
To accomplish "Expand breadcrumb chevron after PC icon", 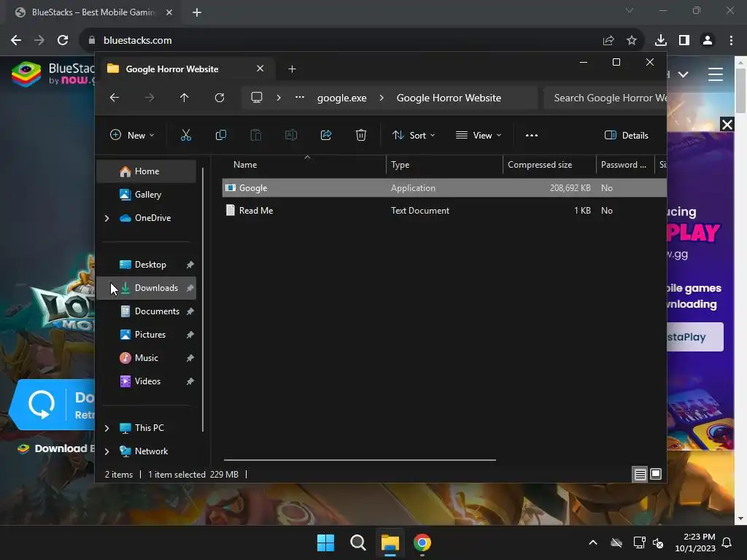I will click(279, 98).
